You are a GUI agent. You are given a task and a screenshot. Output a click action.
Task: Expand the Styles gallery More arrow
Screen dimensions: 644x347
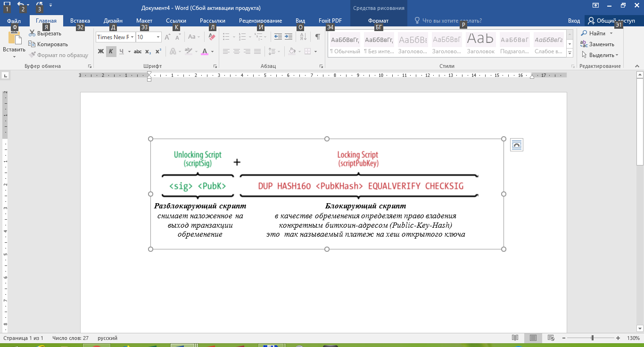(x=570, y=52)
